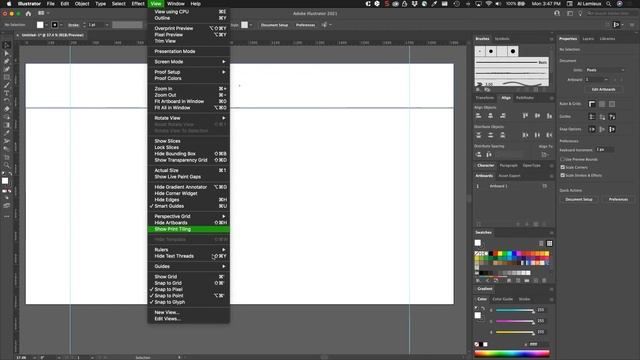Open the Units dropdown set to Pixels
The width and height of the screenshot is (640, 360).
[x=605, y=70]
